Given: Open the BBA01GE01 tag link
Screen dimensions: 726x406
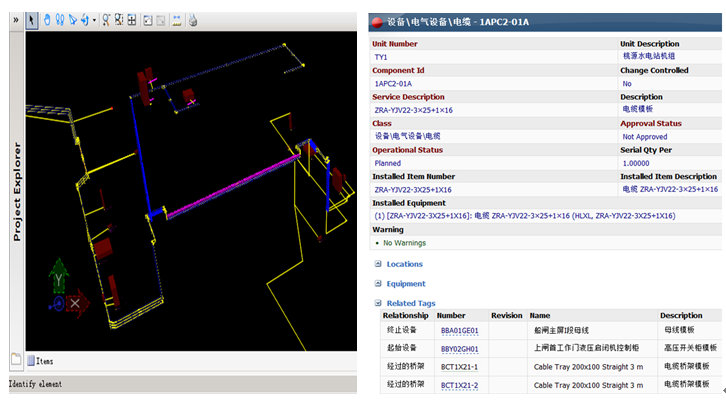Looking at the screenshot, I should (459, 330).
